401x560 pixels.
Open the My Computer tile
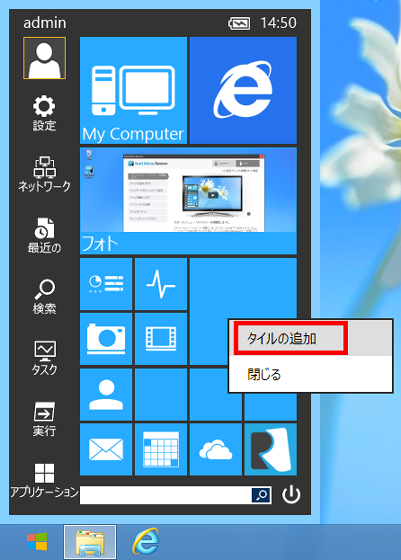point(133,90)
